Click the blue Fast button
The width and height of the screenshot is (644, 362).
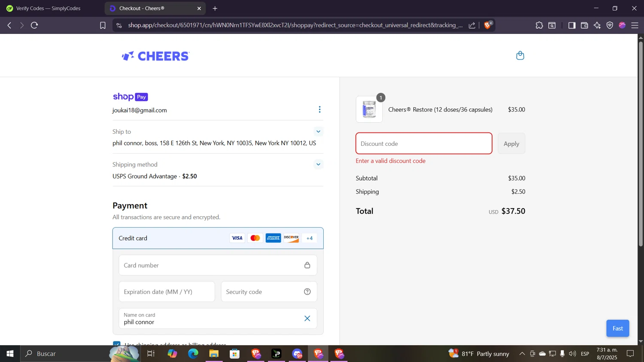(x=618, y=328)
